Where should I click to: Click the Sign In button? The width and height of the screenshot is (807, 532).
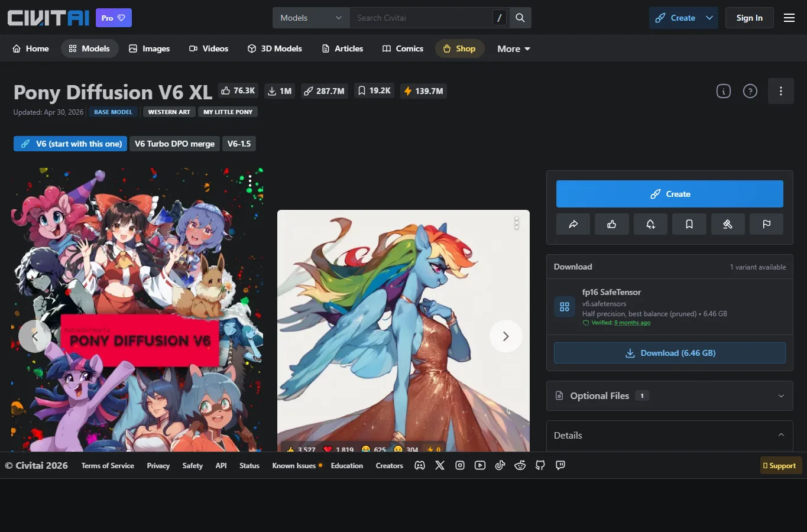(x=750, y=18)
